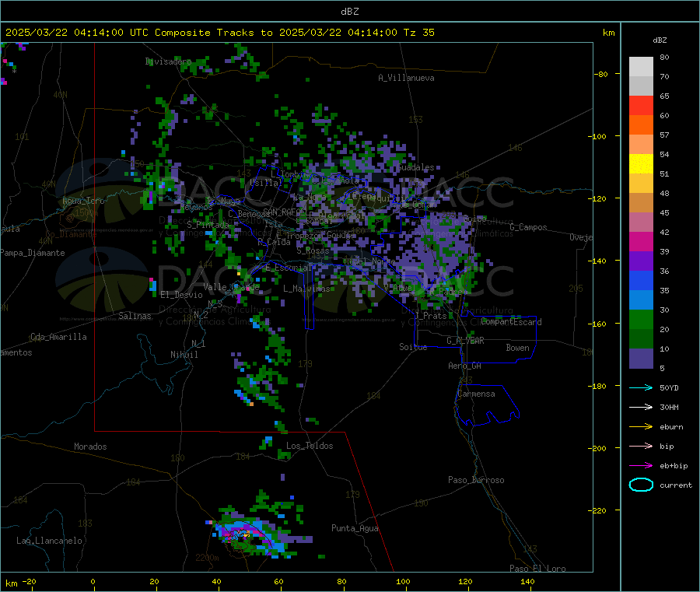Image resolution: width=700 pixels, height=592 pixels.
Task: Click the magenta eb+bip arrow legend icon
Action: tap(641, 466)
